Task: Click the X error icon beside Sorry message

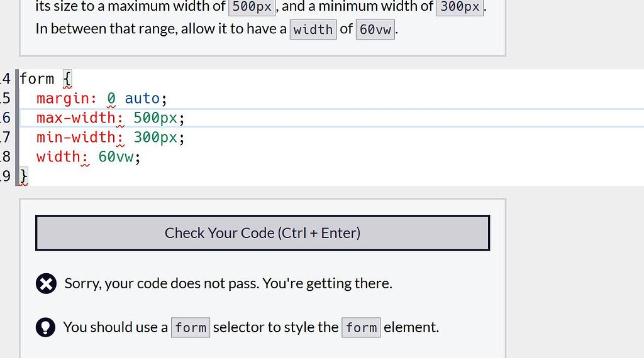Action: click(x=46, y=283)
